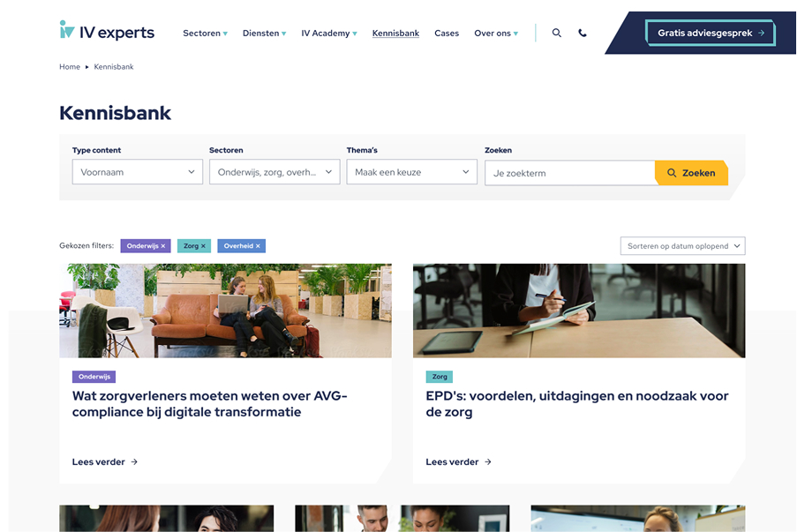Click the IV experts logo
Image resolution: width=805 pixels, height=532 pixels.
pos(107,31)
